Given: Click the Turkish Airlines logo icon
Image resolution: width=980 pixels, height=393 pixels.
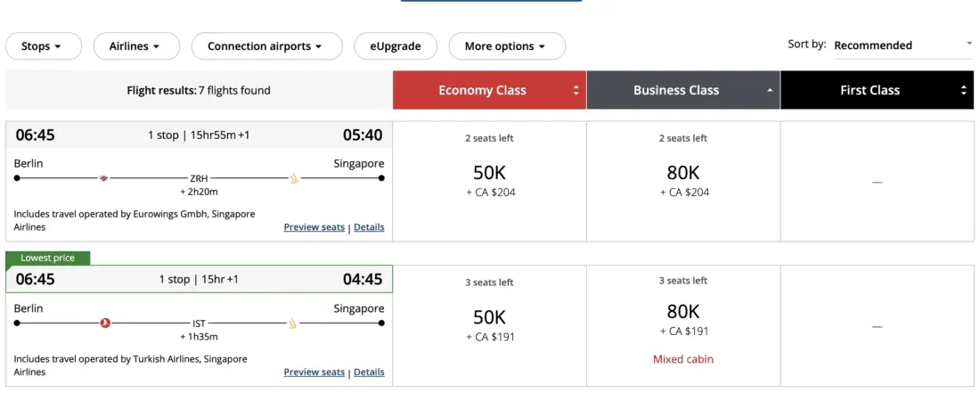Looking at the screenshot, I should click(x=105, y=323).
